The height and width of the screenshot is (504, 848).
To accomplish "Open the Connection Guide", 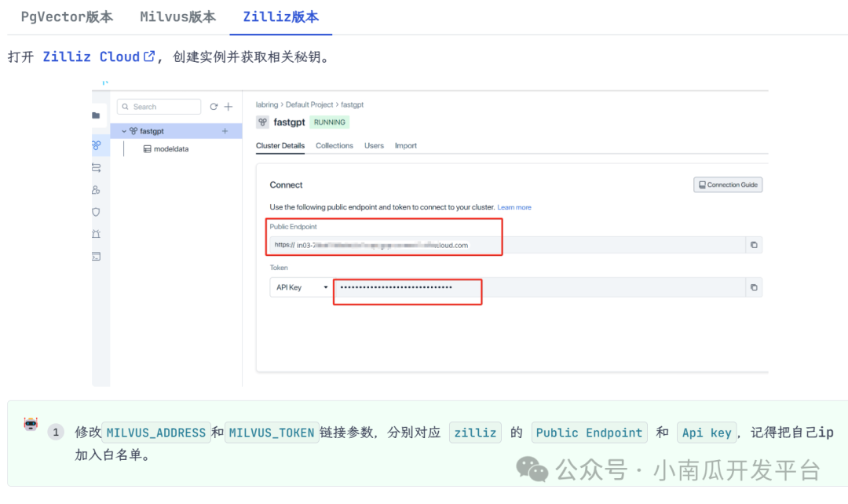I will pyautogui.click(x=728, y=185).
